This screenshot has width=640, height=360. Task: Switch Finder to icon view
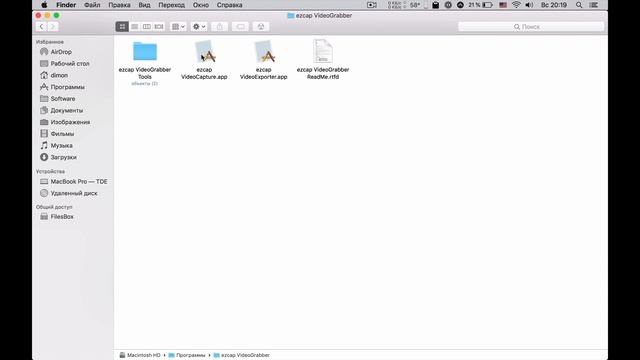pos(122,27)
